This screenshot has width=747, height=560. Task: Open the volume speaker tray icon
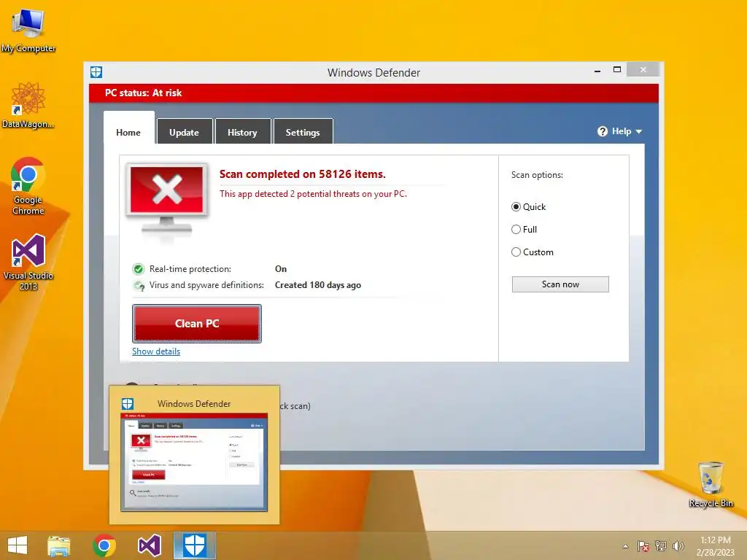point(678,546)
